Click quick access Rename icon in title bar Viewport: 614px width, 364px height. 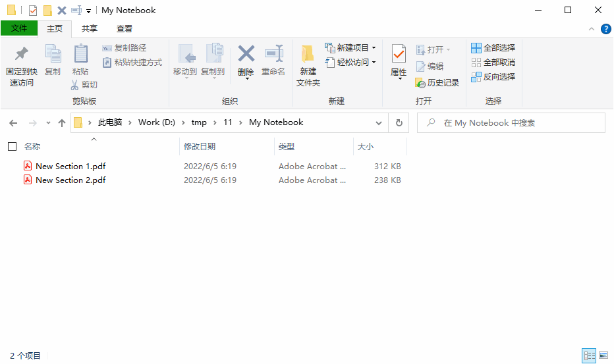76,10
